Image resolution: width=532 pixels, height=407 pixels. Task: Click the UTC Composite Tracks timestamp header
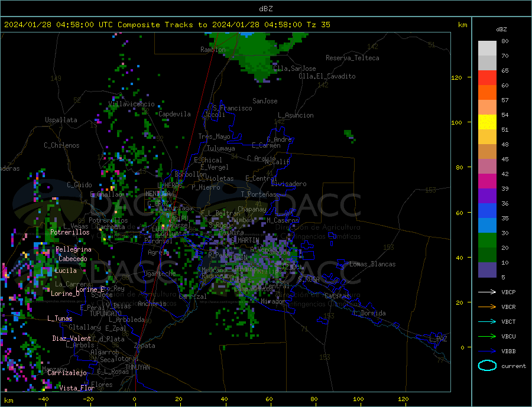tap(167, 25)
